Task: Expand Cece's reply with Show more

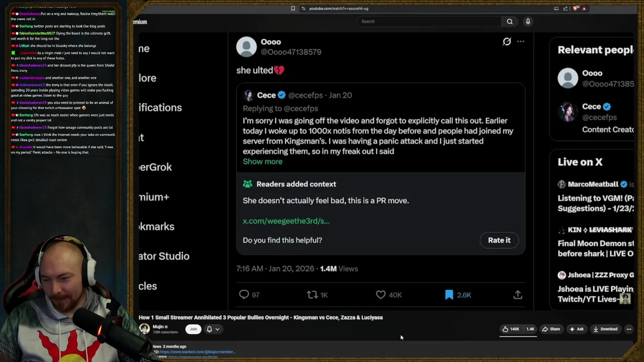Action: (263, 161)
